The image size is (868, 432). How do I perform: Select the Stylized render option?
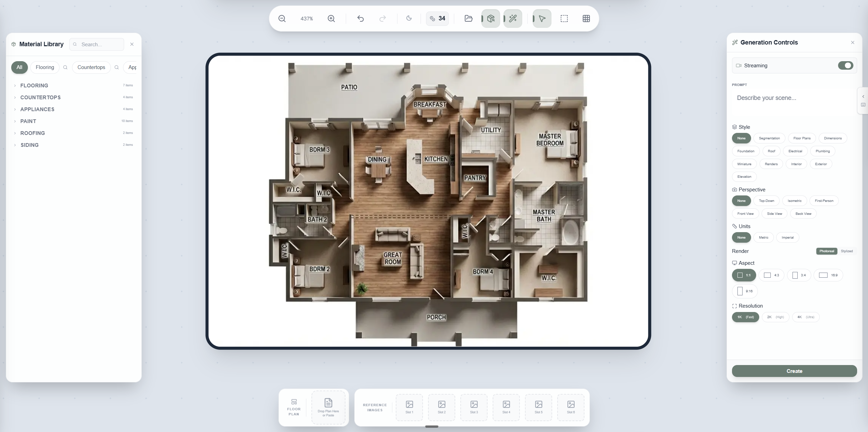(847, 251)
